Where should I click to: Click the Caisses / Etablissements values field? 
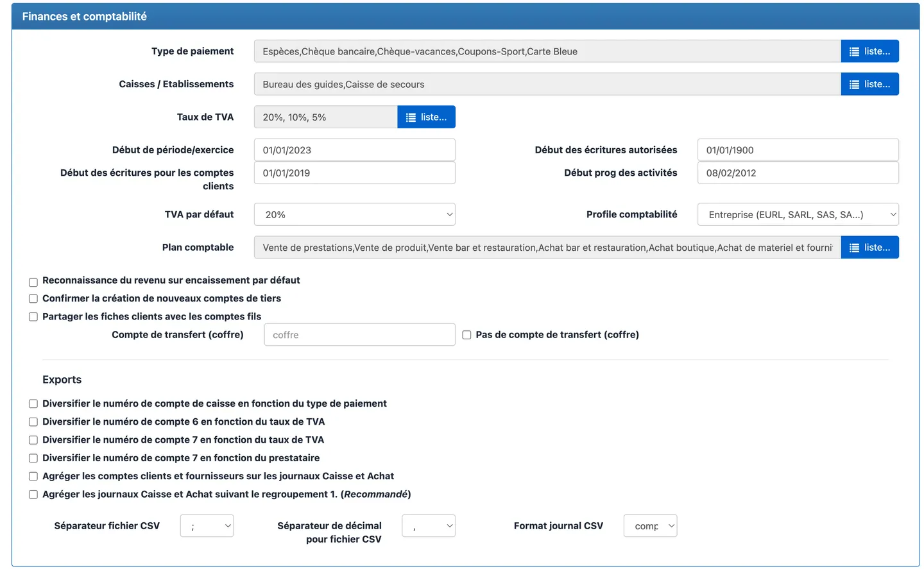tap(547, 84)
